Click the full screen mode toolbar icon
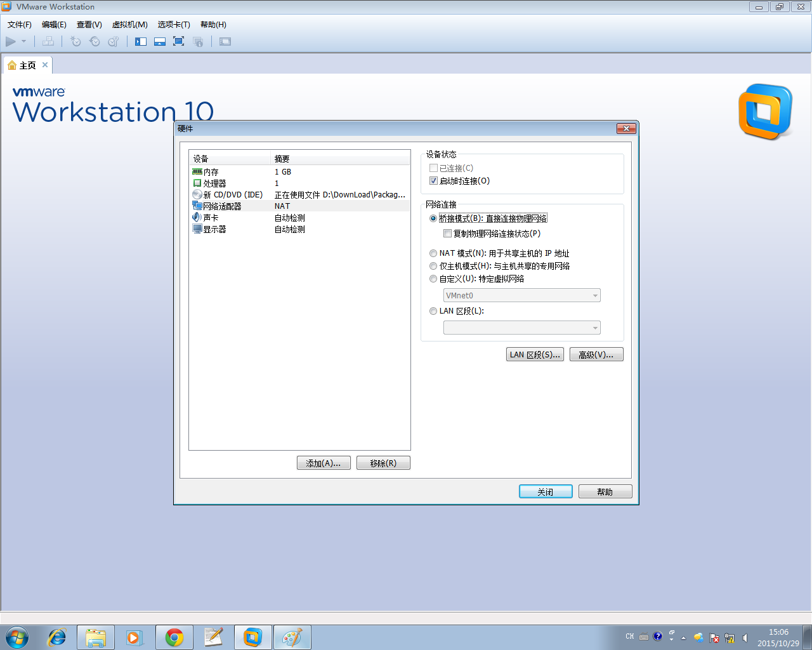 [x=179, y=41]
